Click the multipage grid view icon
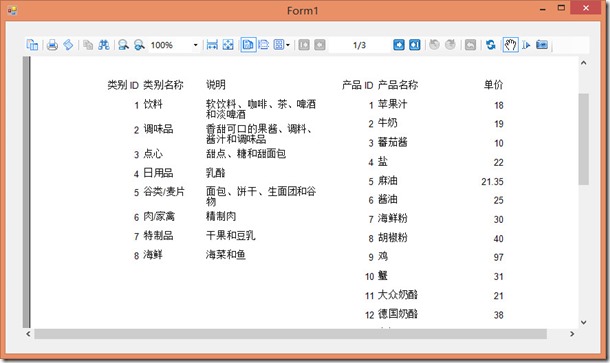This screenshot has height=363, width=610. [279, 45]
